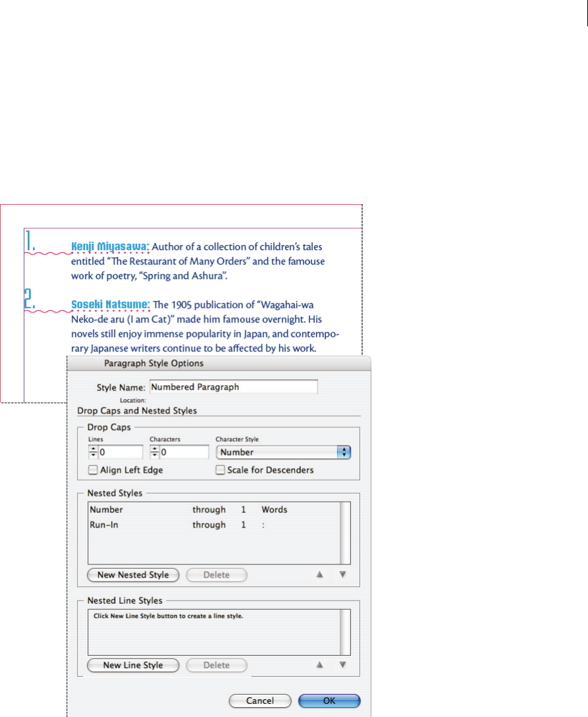The height and width of the screenshot is (717, 588).
Task: Click 'through' in the Run-In row
Action: (209, 525)
